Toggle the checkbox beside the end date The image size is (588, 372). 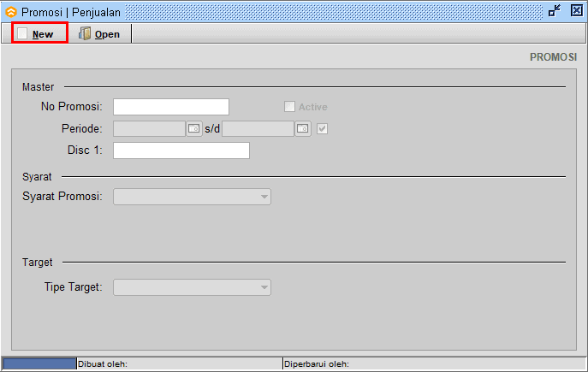[323, 129]
